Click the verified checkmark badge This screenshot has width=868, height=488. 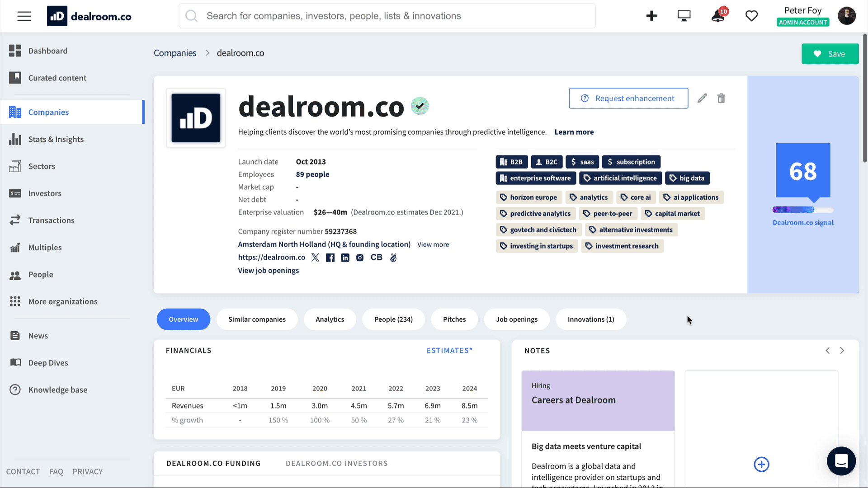tap(420, 106)
